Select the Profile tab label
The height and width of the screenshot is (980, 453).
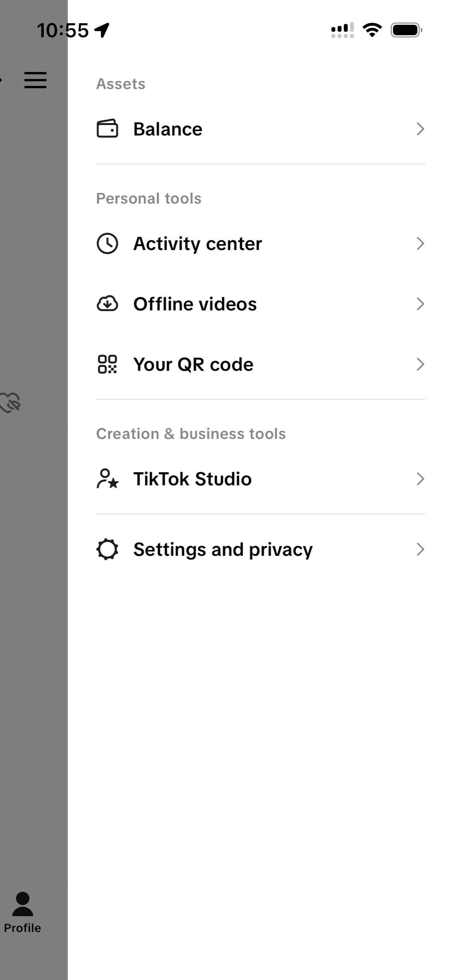pyautogui.click(x=22, y=928)
